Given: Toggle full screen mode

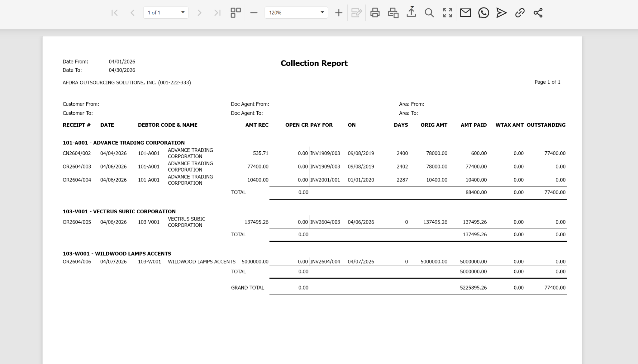Looking at the screenshot, I should click(447, 13).
